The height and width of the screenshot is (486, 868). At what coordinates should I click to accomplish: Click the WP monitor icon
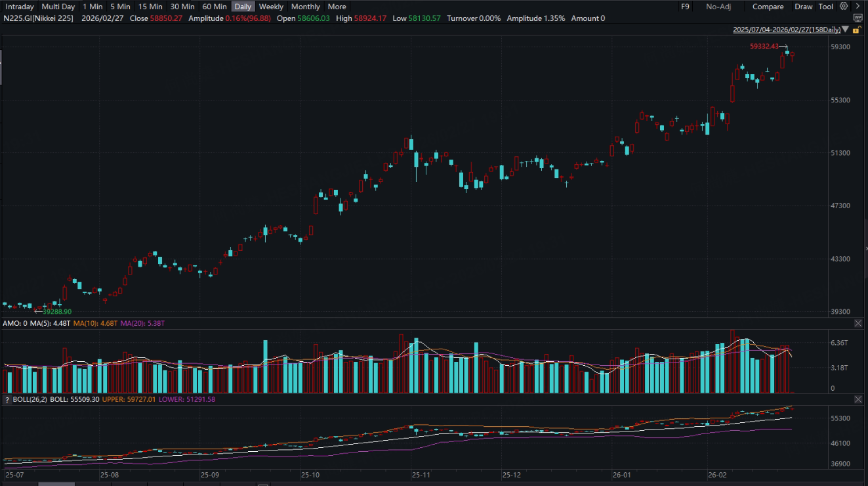pos(858,18)
